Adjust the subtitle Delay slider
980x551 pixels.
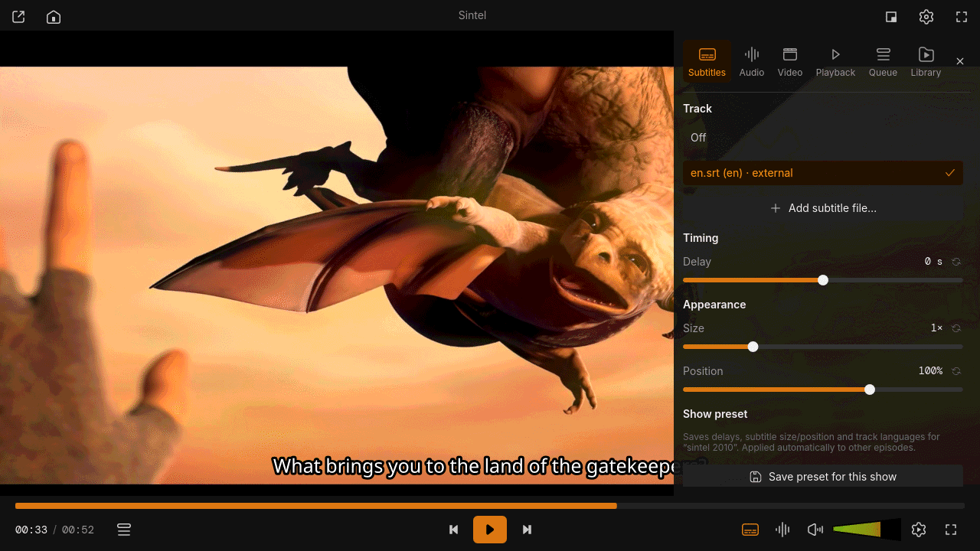(x=823, y=280)
